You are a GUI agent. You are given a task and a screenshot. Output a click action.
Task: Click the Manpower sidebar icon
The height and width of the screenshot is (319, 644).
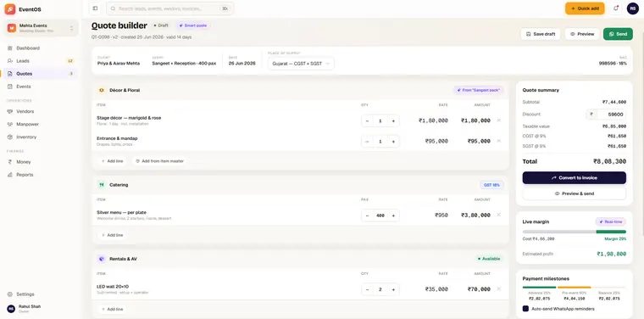click(10, 124)
